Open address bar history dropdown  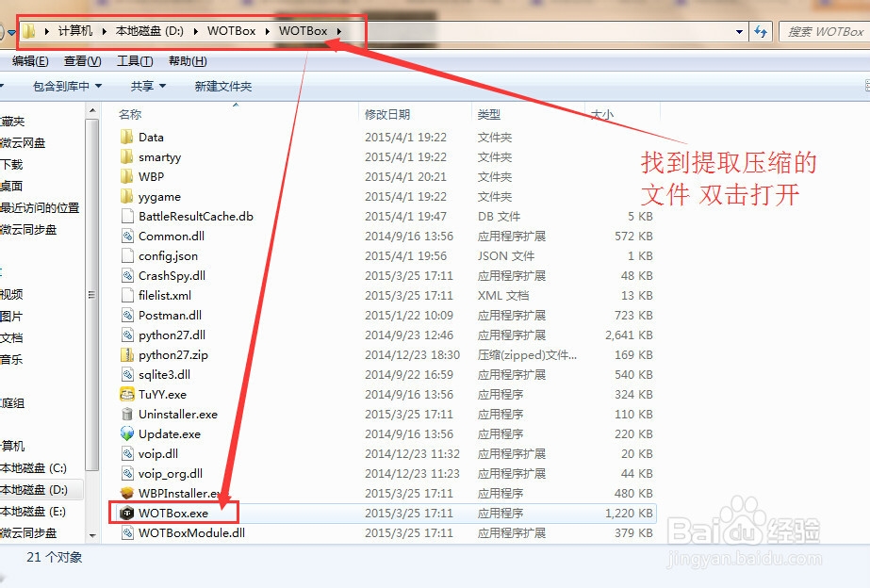[739, 32]
